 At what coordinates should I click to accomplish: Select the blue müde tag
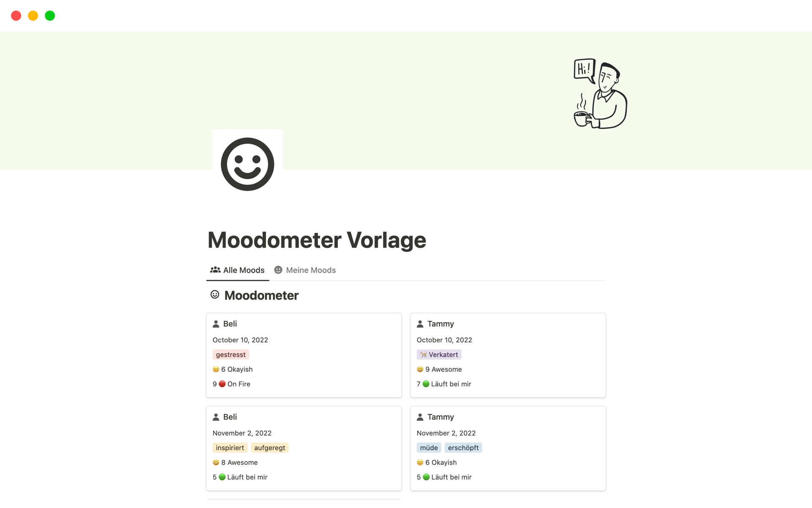tap(429, 448)
